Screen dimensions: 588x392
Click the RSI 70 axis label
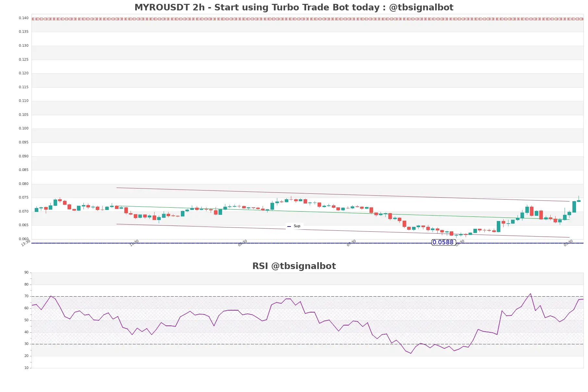point(27,296)
